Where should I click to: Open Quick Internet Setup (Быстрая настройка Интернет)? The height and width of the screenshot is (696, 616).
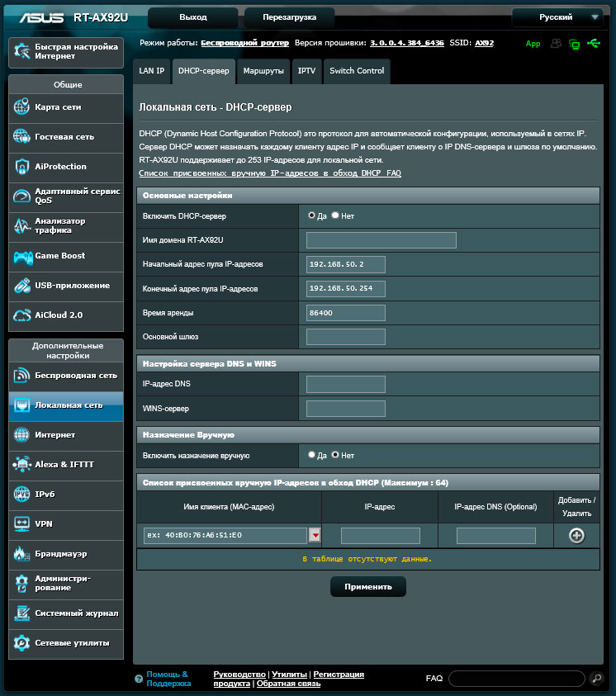tap(66, 52)
